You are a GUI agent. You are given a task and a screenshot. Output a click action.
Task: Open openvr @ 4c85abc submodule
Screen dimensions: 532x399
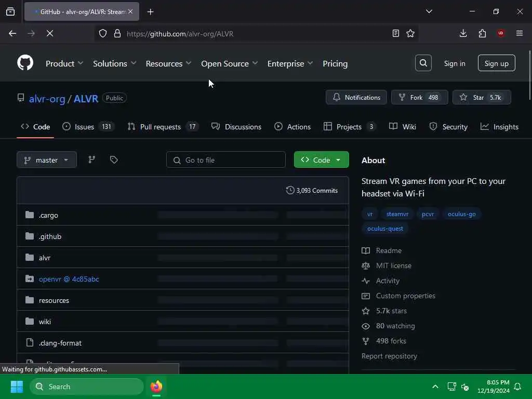tap(69, 279)
